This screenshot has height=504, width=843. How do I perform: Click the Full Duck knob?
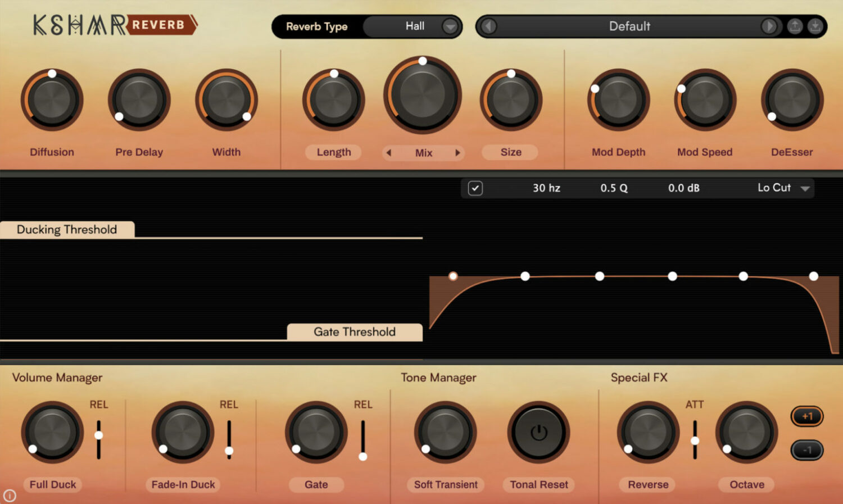point(52,432)
